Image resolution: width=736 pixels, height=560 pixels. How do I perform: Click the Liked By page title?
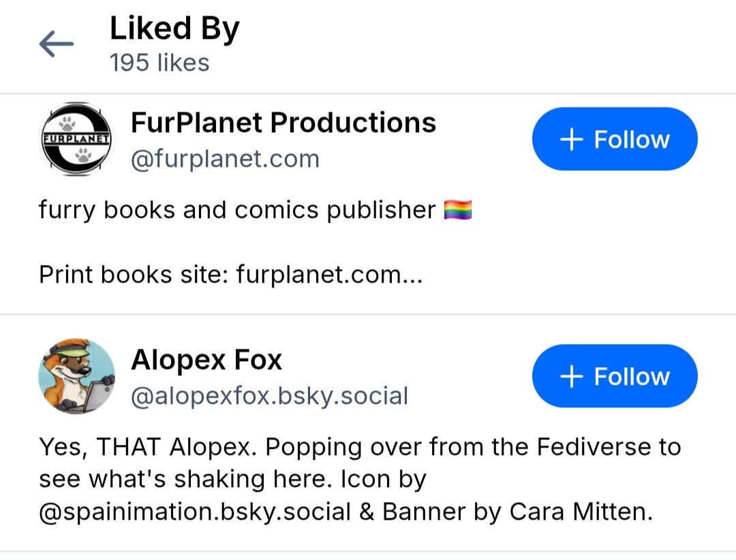click(174, 29)
